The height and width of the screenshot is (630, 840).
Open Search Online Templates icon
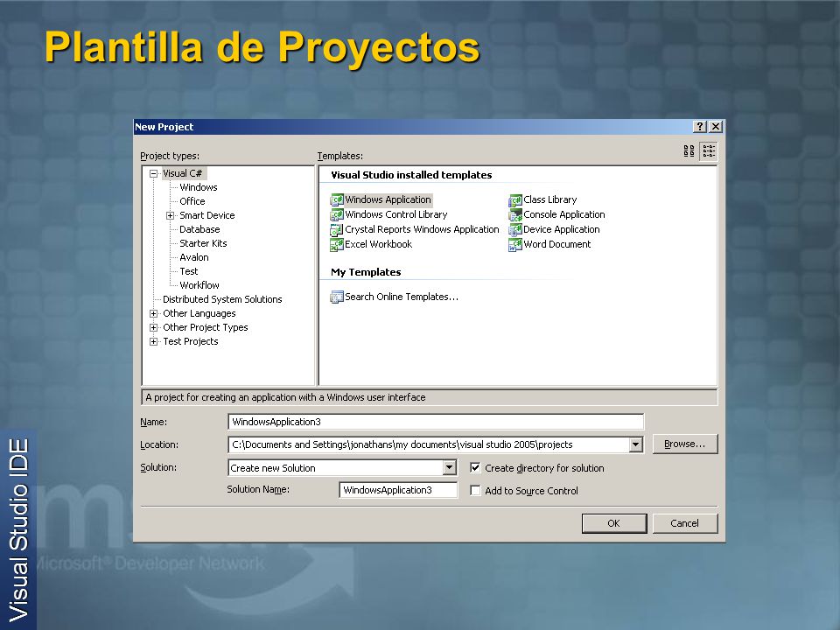pos(336,297)
